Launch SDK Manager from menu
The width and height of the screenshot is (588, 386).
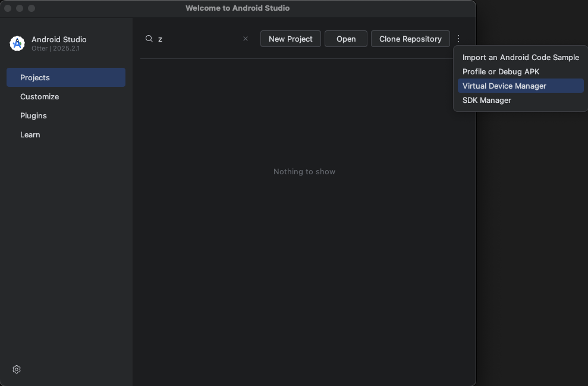tap(520, 100)
